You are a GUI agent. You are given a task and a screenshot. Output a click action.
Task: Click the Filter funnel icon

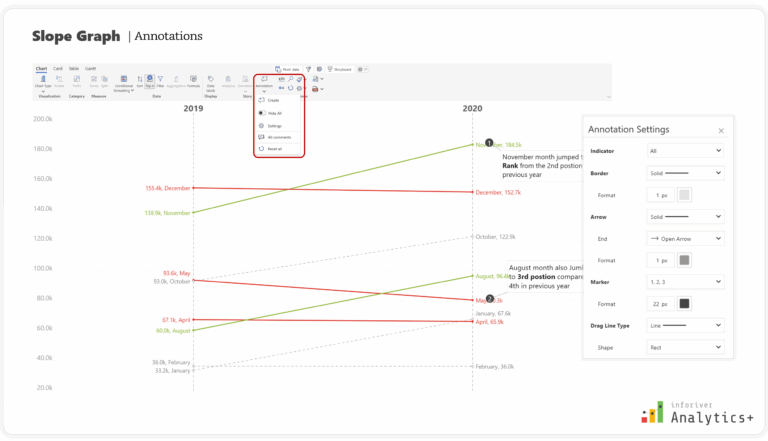click(x=160, y=79)
